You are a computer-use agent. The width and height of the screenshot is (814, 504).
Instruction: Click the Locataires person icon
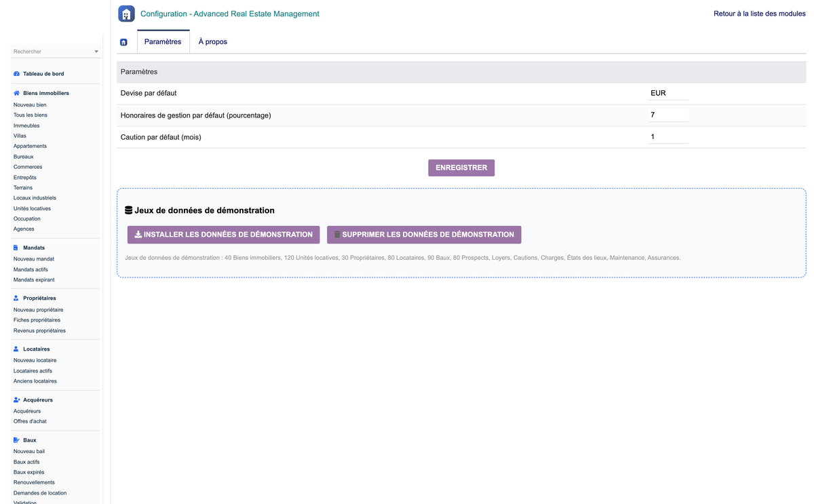tap(16, 349)
